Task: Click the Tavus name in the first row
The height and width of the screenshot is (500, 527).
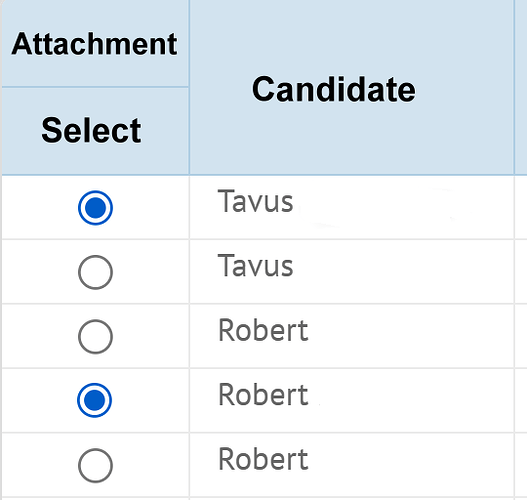Action: (x=255, y=201)
